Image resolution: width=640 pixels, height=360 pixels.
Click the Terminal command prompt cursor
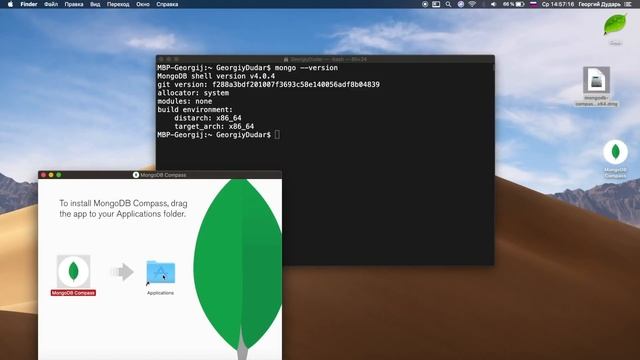[x=277, y=135]
